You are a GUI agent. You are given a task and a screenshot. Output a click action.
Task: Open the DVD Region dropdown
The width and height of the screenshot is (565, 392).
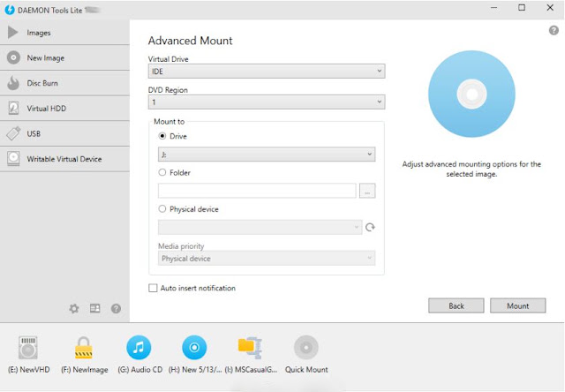click(267, 102)
